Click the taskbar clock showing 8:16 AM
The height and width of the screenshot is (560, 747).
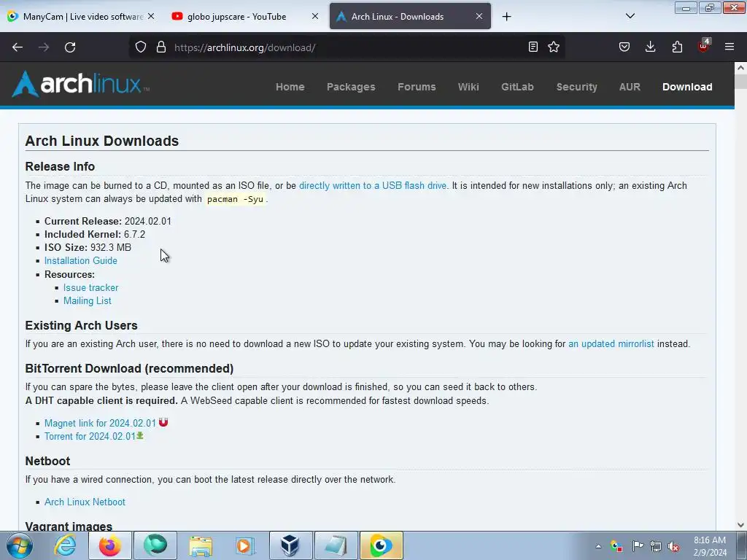click(710, 546)
